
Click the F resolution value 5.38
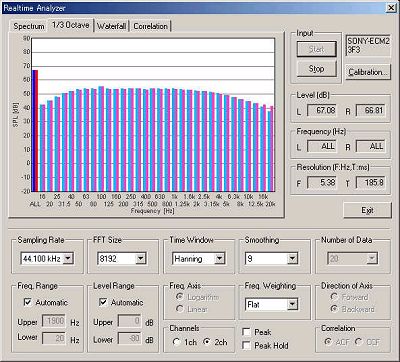click(322, 183)
